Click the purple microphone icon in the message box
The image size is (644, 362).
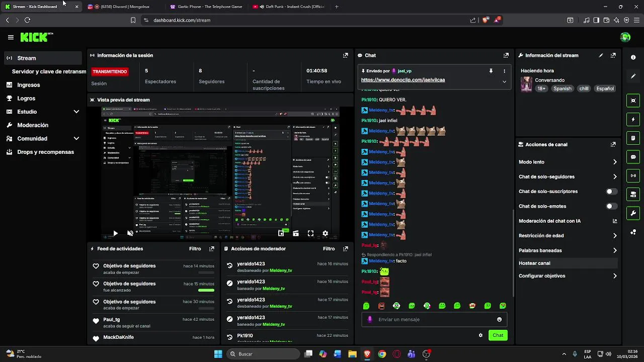[x=370, y=319]
